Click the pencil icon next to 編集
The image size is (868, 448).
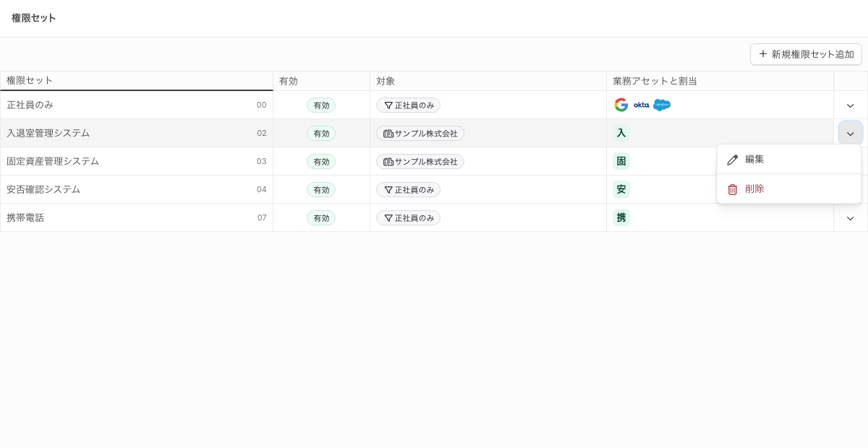733,160
